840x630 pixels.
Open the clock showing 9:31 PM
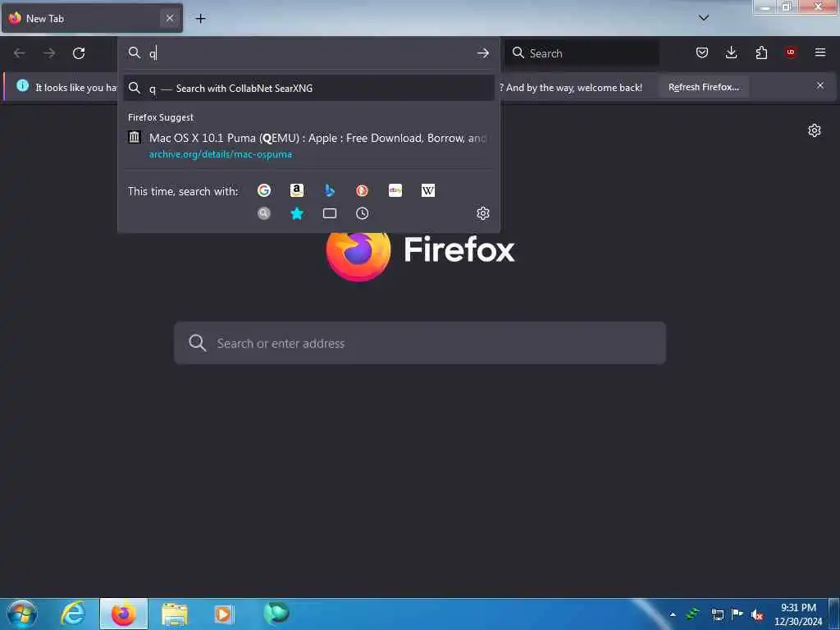(798, 614)
